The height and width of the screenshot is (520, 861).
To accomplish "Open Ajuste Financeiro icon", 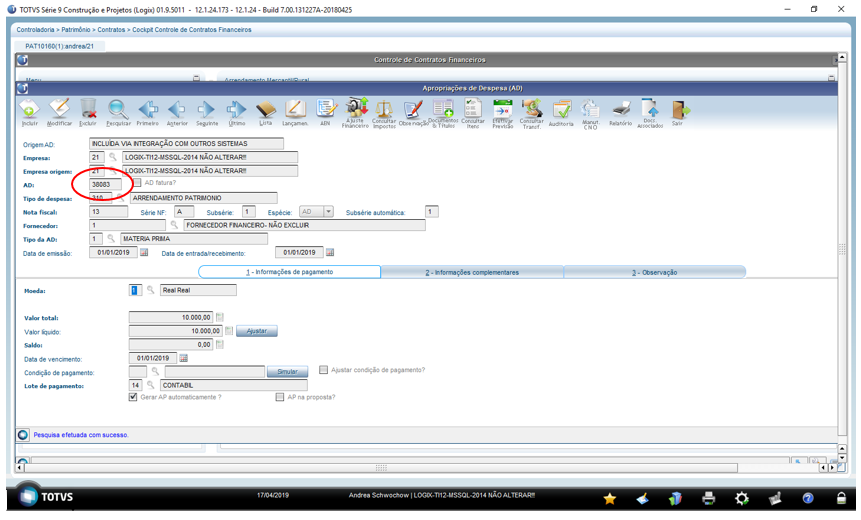I will point(355,112).
